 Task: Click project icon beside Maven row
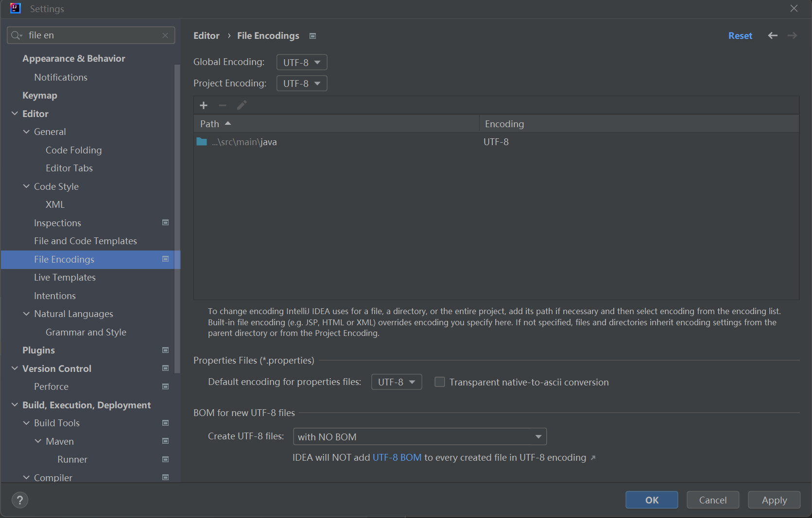[165, 441]
